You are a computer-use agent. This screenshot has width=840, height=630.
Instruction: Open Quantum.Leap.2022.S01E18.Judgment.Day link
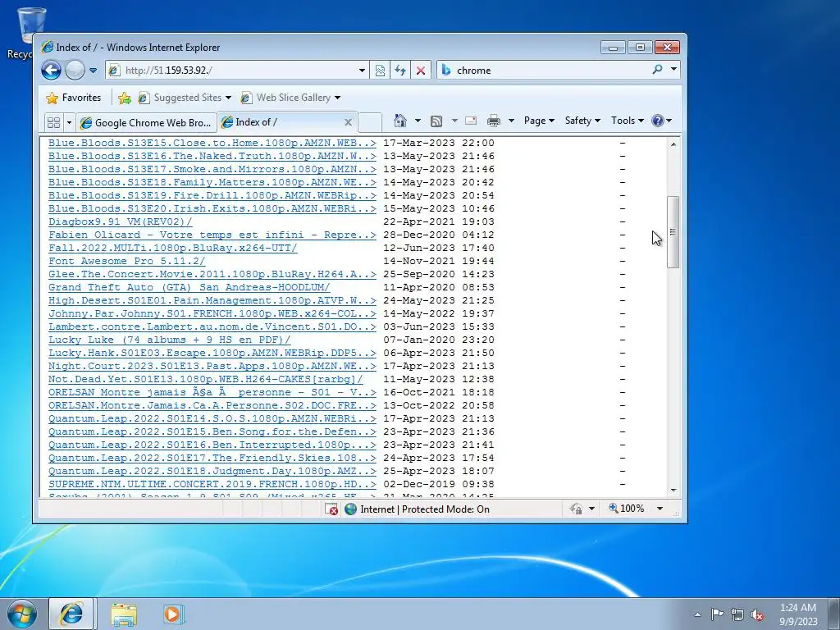212,471
